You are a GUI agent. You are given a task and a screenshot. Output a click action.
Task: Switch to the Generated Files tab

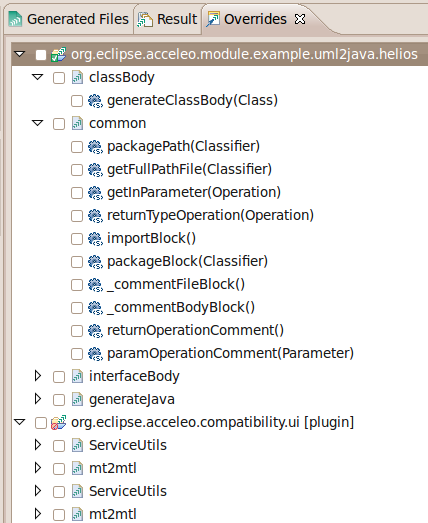69,19
